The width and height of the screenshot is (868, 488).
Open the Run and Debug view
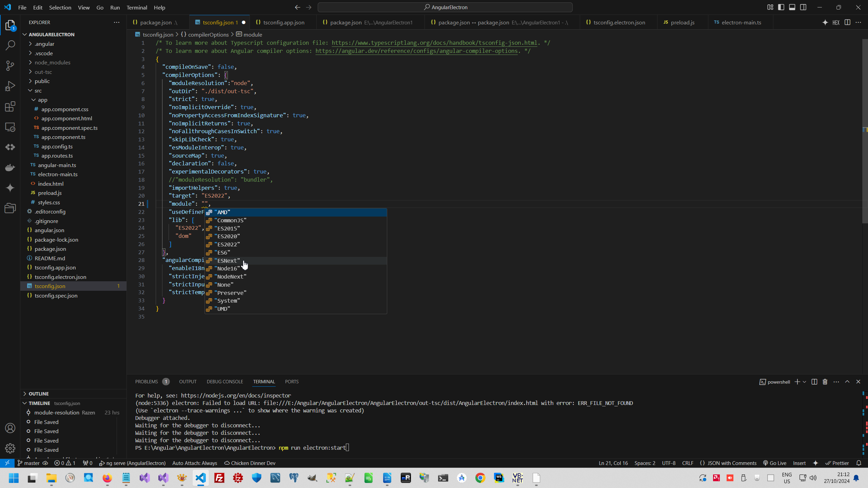pos(10,86)
